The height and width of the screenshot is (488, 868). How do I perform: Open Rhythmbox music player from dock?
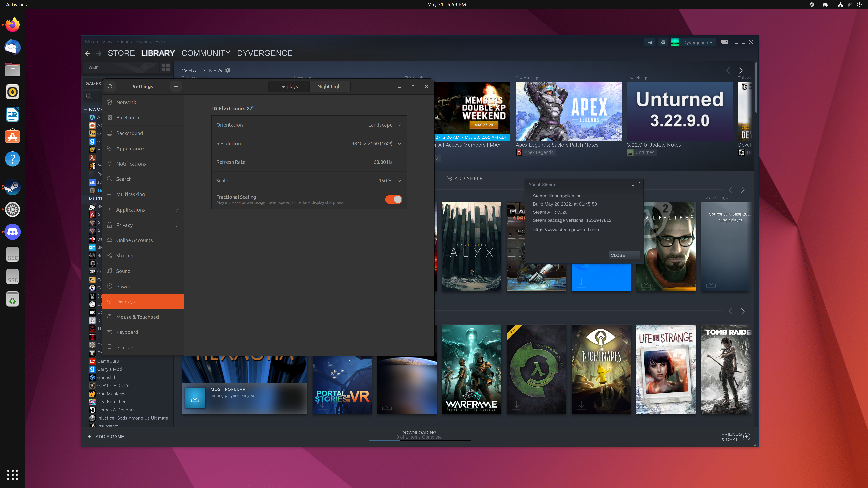coord(13,92)
